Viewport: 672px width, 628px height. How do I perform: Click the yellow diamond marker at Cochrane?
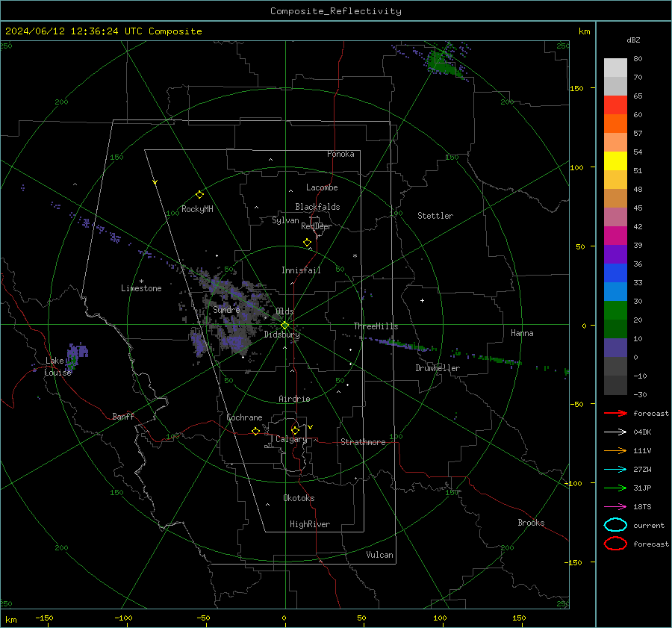pyautogui.click(x=255, y=431)
